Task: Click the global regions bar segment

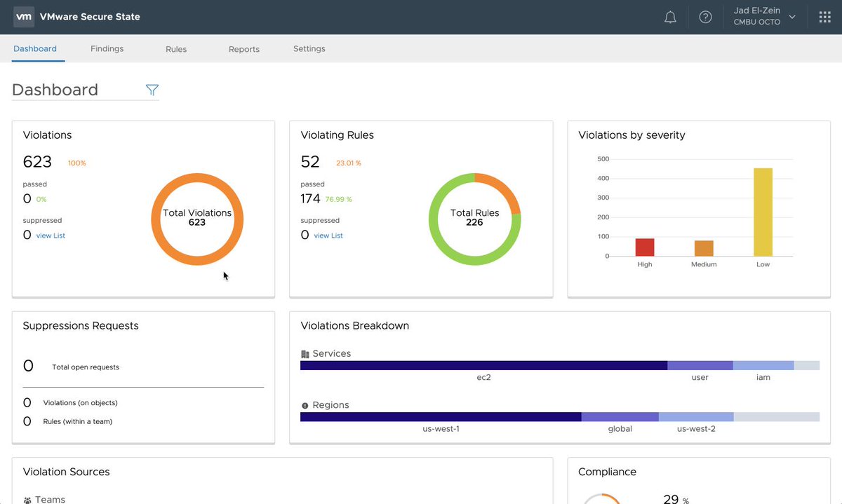Action: click(x=620, y=417)
